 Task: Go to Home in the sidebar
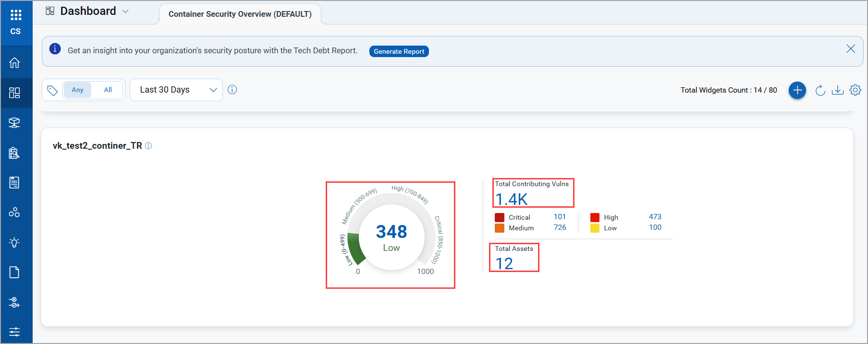[14, 63]
